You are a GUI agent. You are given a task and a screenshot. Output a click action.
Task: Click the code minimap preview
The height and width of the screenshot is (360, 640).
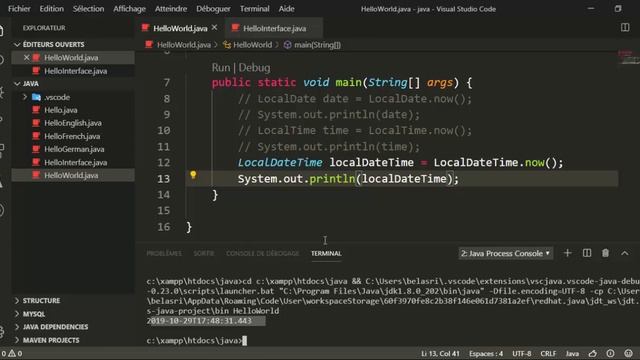[x=628, y=57]
